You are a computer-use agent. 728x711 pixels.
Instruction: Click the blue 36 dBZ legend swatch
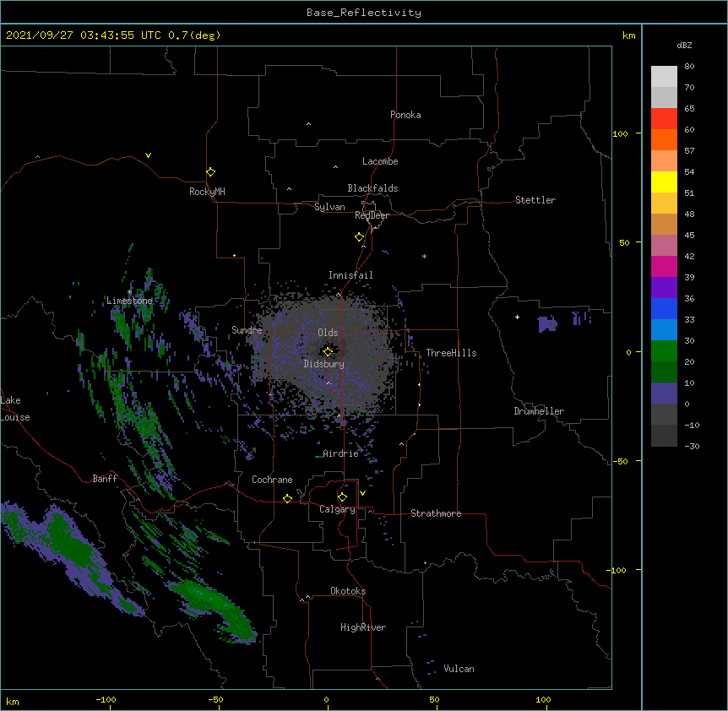[x=664, y=308]
